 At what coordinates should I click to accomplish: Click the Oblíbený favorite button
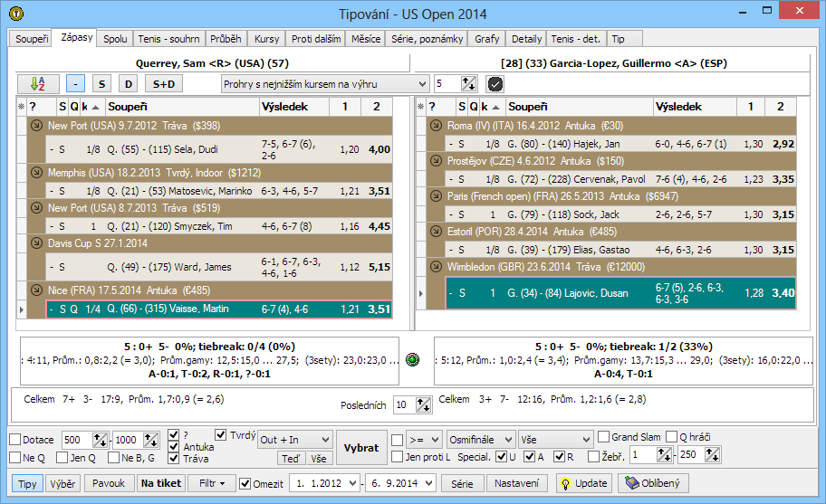[653, 483]
